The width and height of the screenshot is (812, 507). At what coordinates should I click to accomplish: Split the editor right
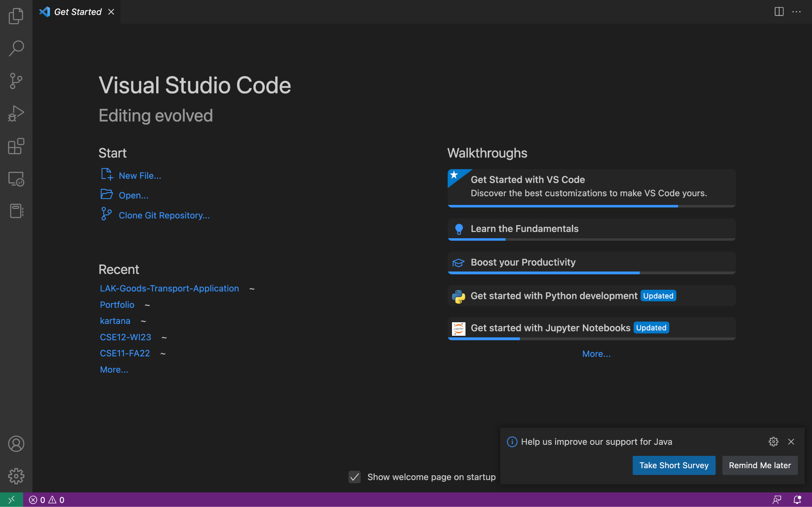(779, 11)
